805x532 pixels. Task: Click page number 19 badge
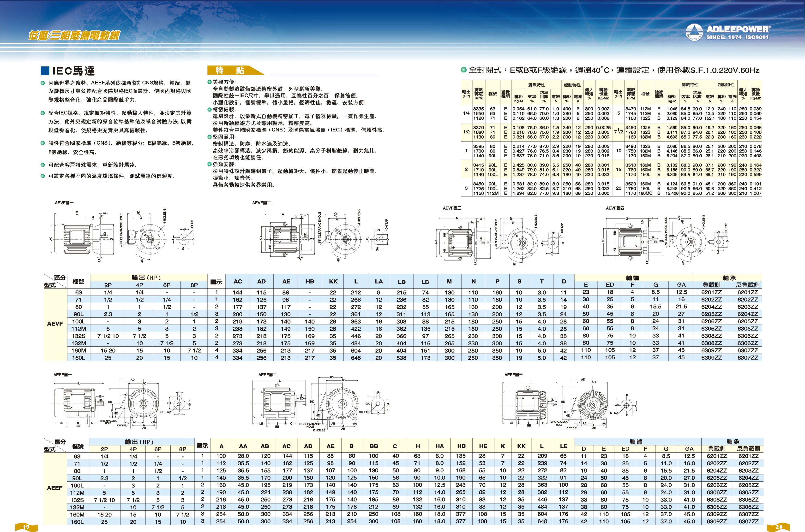point(26,527)
